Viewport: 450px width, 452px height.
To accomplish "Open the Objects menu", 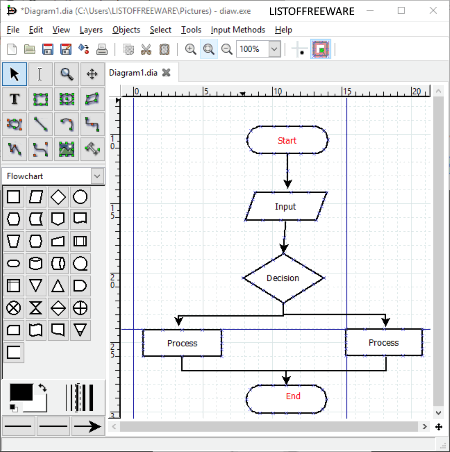I will point(126,30).
